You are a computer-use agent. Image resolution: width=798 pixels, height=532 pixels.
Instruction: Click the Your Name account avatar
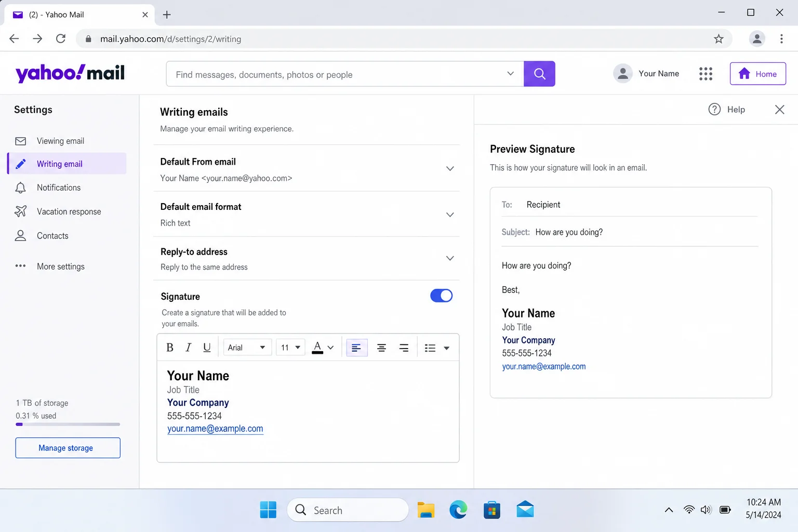point(622,74)
